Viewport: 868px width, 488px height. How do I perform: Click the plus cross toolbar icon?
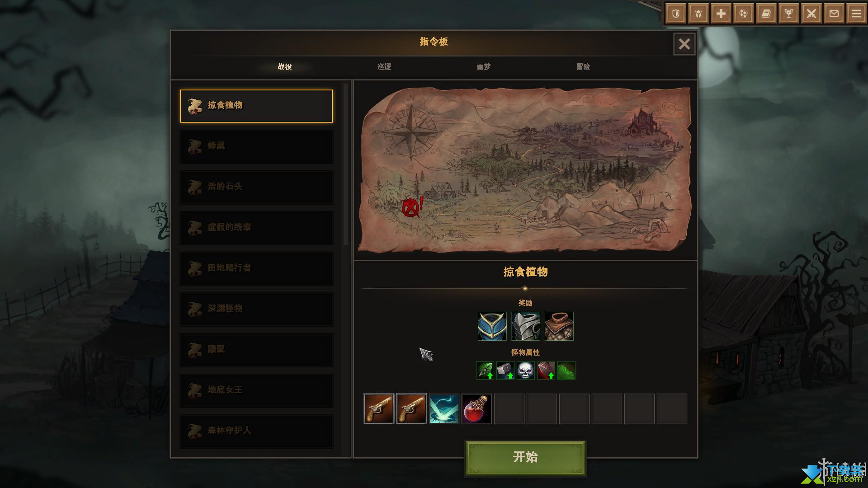pyautogui.click(x=721, y=14)
